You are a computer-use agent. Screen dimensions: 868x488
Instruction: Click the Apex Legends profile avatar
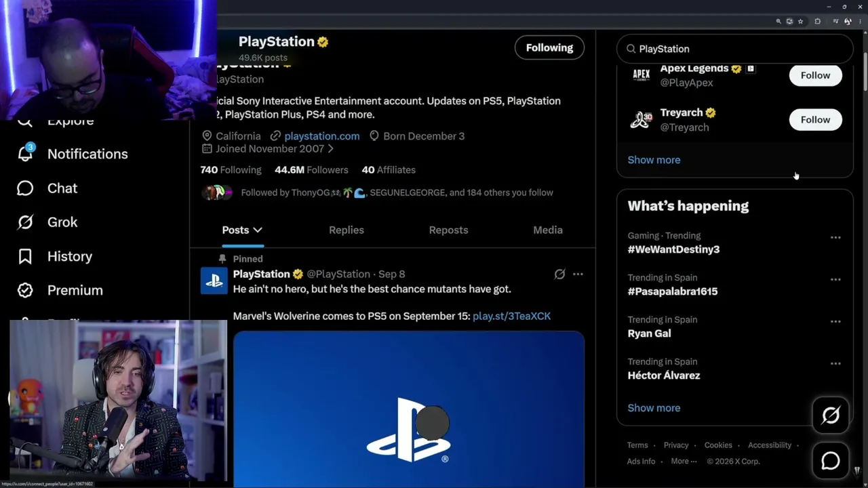[641, 75]
